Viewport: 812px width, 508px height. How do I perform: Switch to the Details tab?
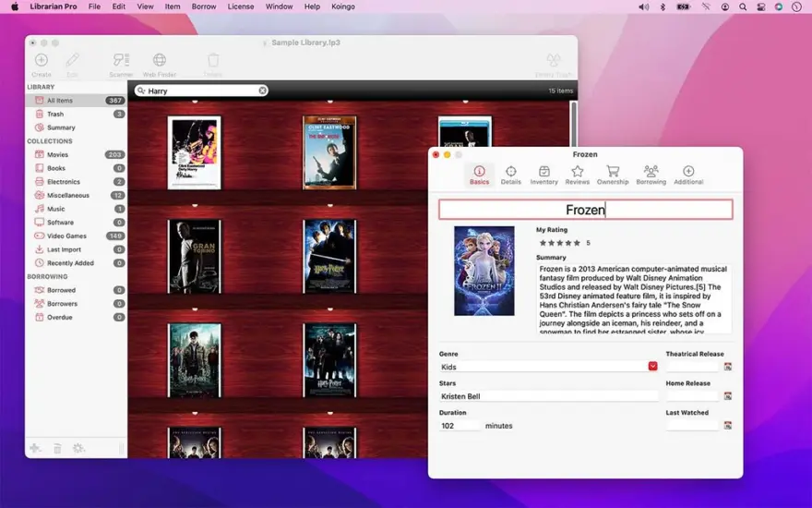pyautogui.click(x=510, y=175)
